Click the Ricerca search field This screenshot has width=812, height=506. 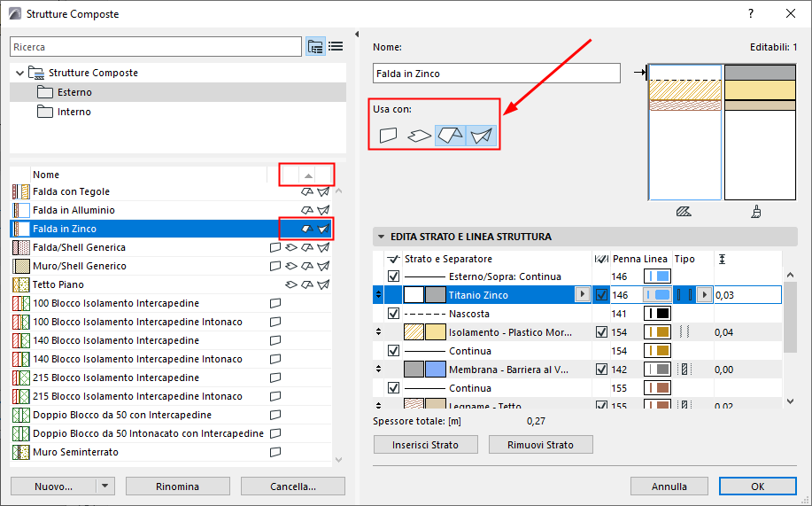coord(156,47)
